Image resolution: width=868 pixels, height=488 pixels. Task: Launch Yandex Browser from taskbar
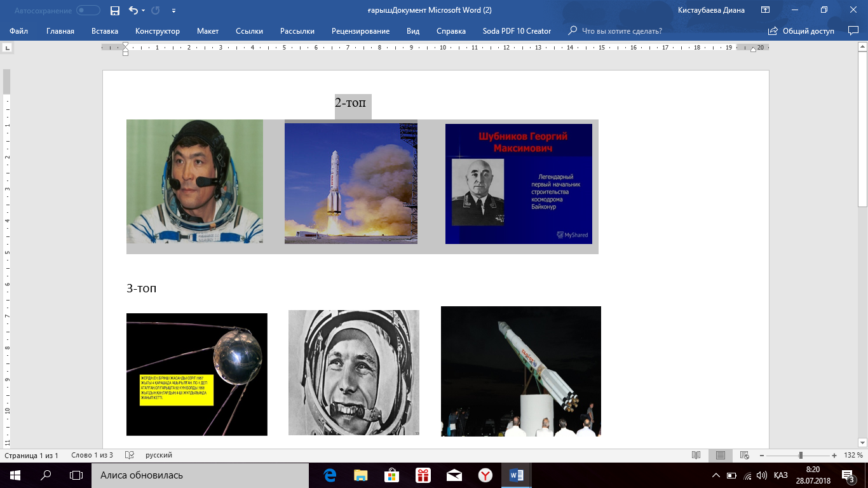[x=485, y=475]
